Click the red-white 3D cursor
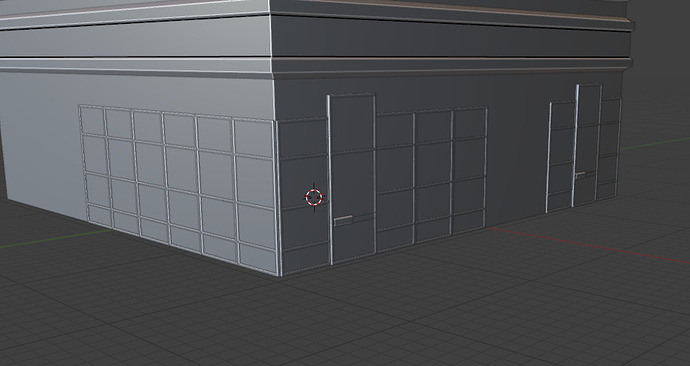690x366 pixels. 314,197
